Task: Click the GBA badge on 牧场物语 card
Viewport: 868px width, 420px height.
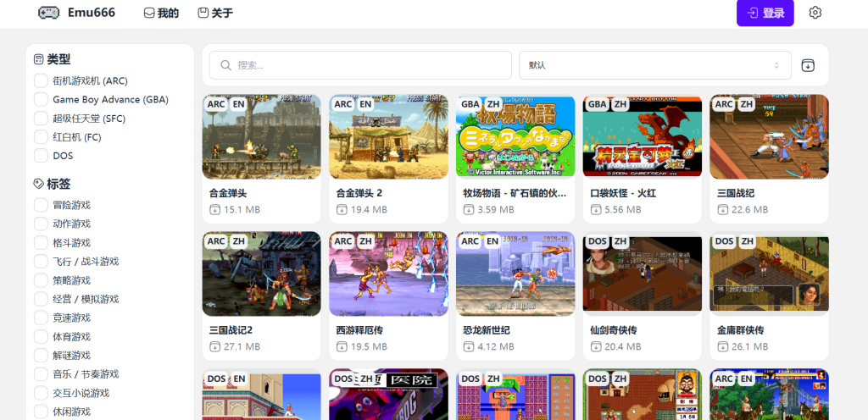Action: pos(470,104)
